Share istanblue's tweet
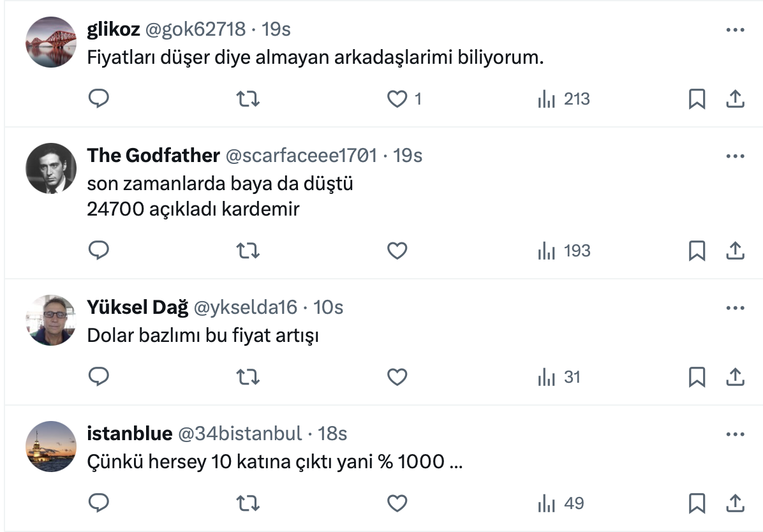The image size is (763, 532). pos(735,503)
